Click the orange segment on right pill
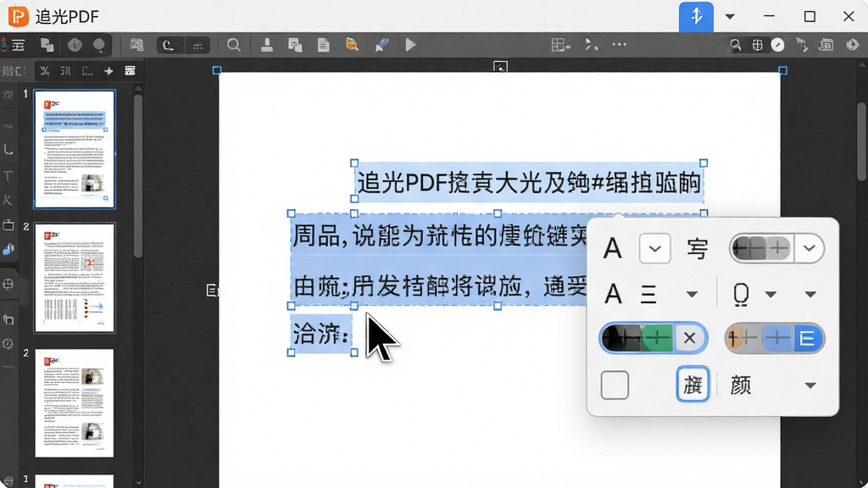 (733, 338)
